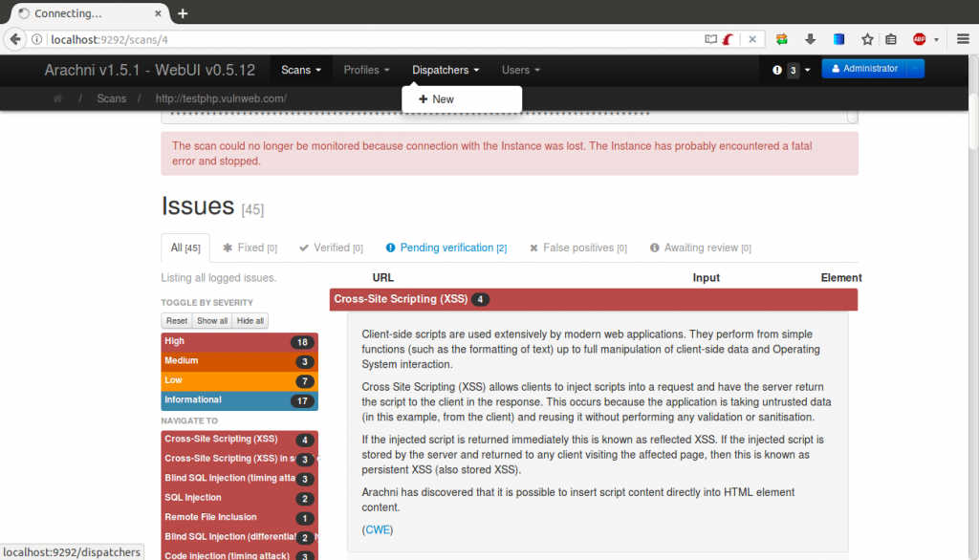This screenshot has height=560, width=979.
Task: Click New under the Dispatchers menu
Action: [435, 98]
